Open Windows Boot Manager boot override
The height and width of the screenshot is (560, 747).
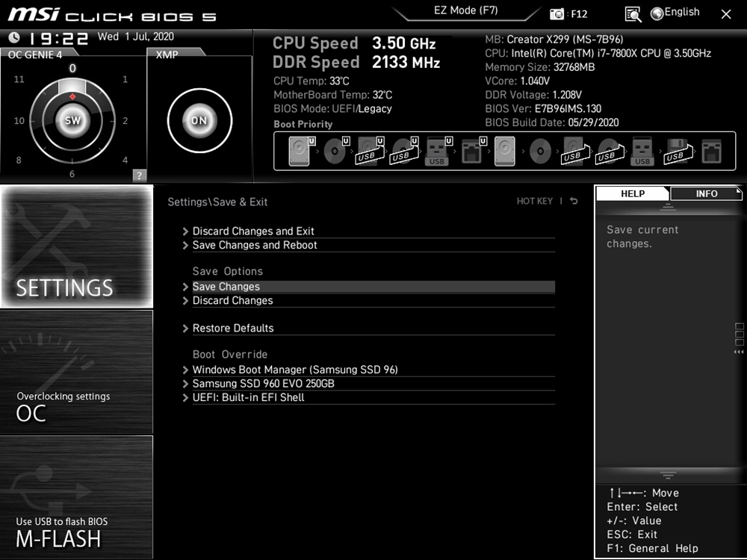[295, 370]
